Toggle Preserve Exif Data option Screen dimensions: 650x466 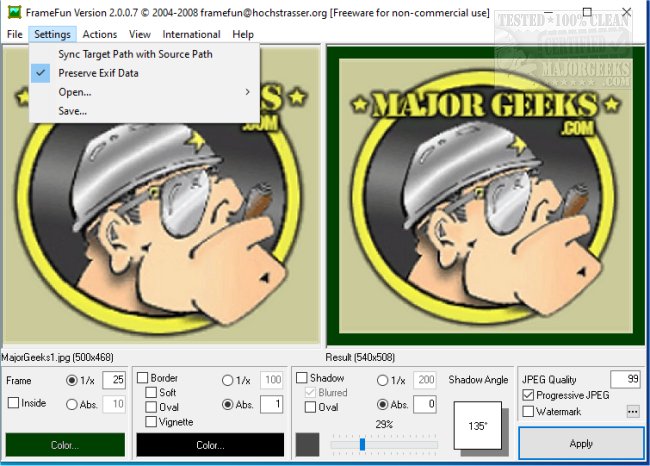pyautogui.click(x=144, y=73)
